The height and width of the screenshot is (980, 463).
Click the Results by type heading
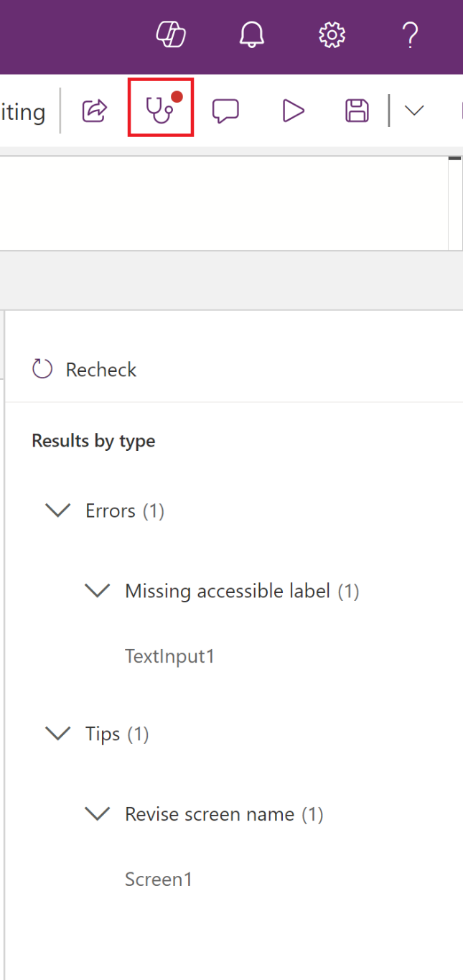(93, 440)
